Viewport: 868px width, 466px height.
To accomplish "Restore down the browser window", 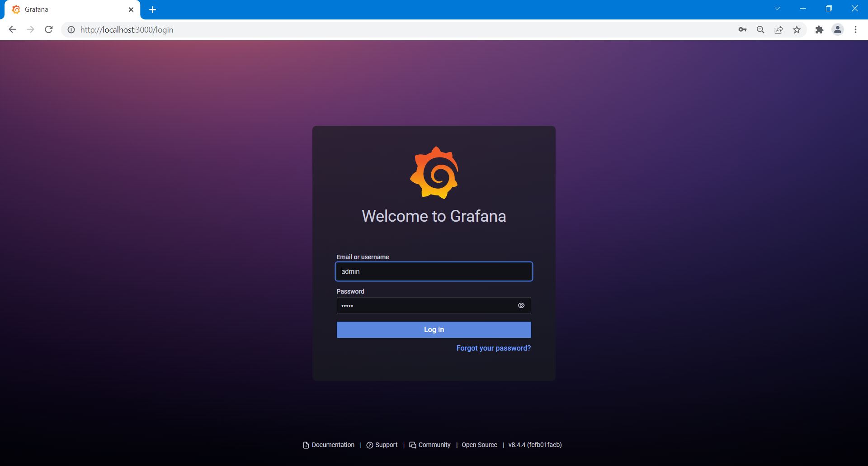I will (829, 9).
